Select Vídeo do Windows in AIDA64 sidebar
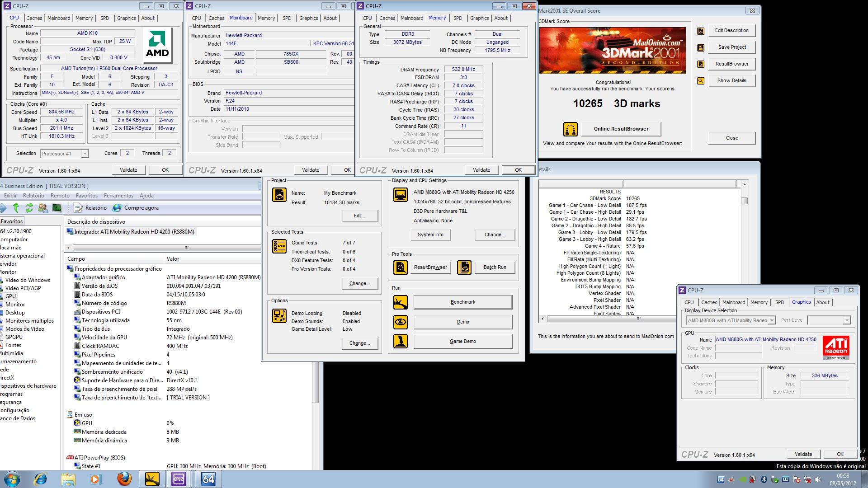 (28, 280)
